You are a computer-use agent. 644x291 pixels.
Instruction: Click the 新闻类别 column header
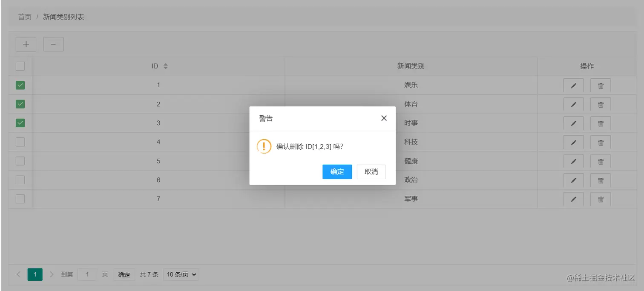click(411, 66)
